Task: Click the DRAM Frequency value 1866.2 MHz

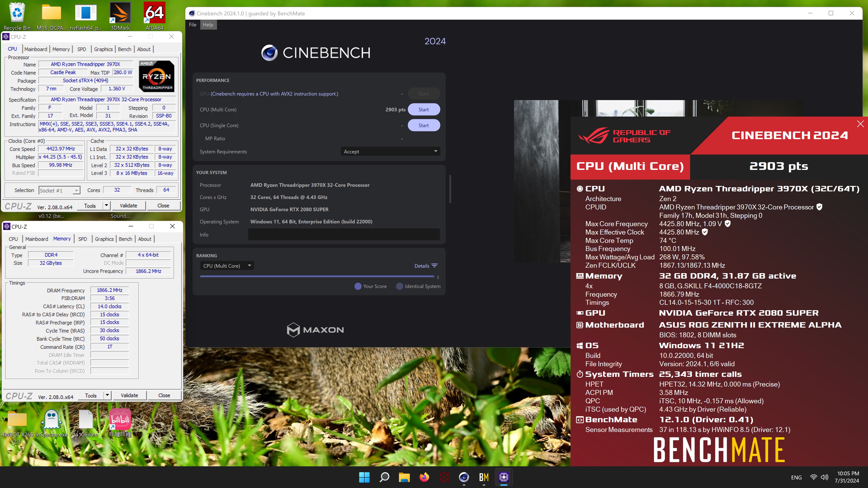Action: tap(109, 290)
